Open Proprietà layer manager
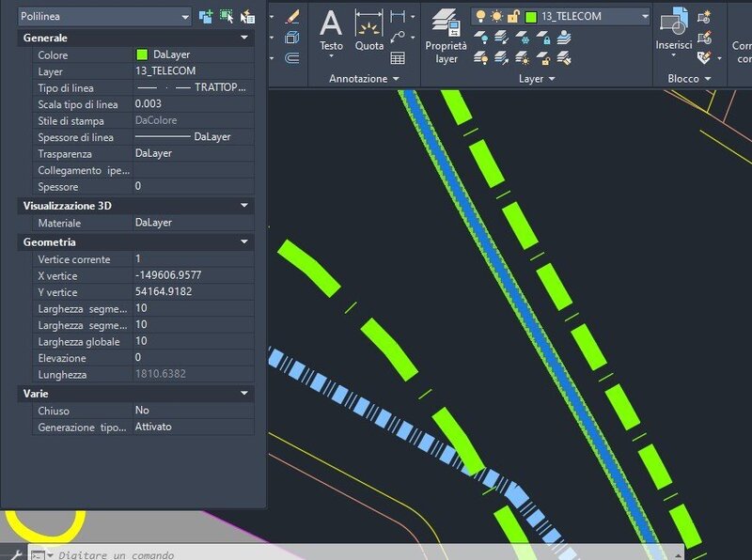The image size is (752, 560). tap(446, 38)
